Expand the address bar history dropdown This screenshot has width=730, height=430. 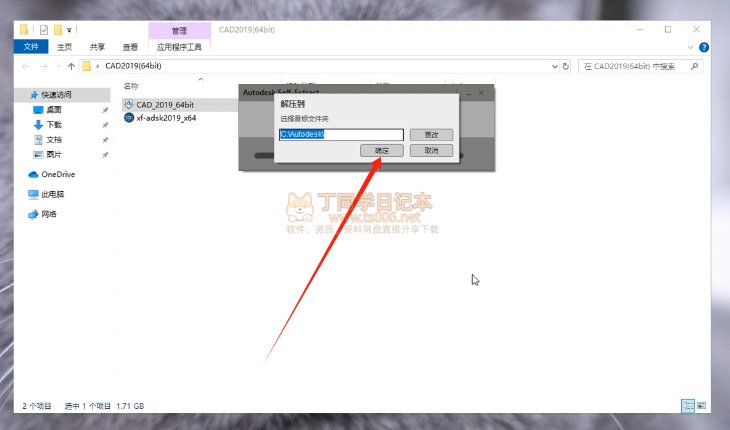(554, 67)
